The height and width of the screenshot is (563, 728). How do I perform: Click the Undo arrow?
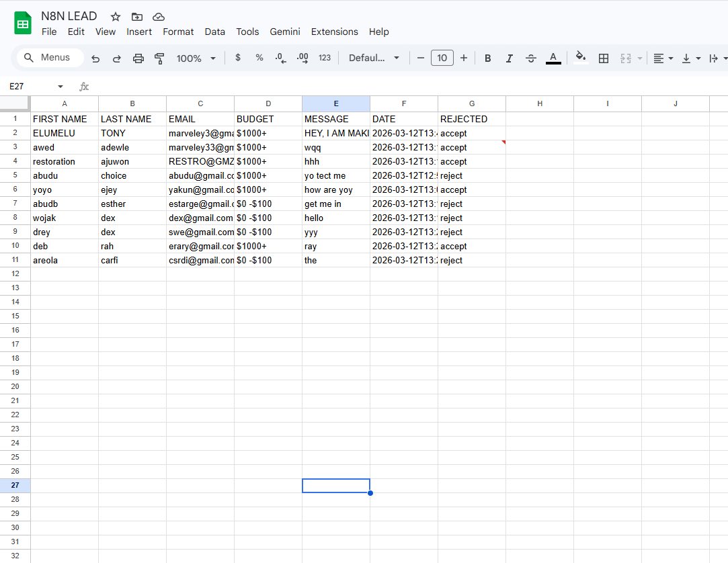pyautogui.click(x=95, y=58)
